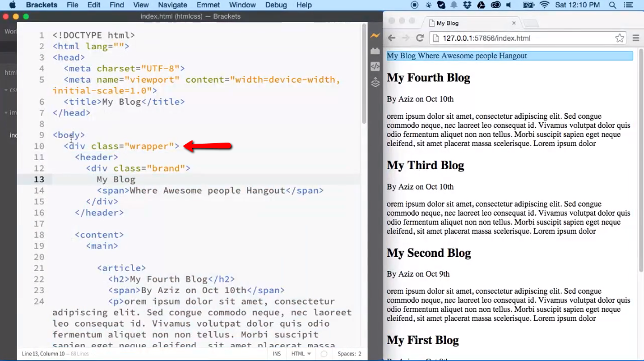Image resolution: width=644 pixels, height=361 pixels.
Task: Open a new tab in Chrome
Action: pyautogui.click(x=530, y=23)
